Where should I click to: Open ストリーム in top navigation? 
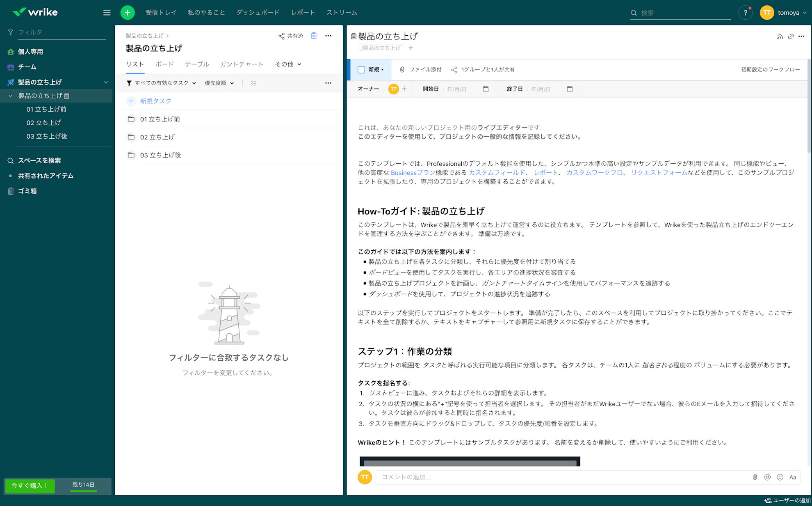point(342,13)
